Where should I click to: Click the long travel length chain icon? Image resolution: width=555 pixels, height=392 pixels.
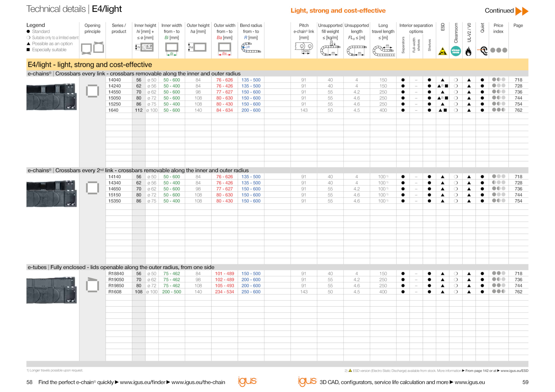[384, 50]
